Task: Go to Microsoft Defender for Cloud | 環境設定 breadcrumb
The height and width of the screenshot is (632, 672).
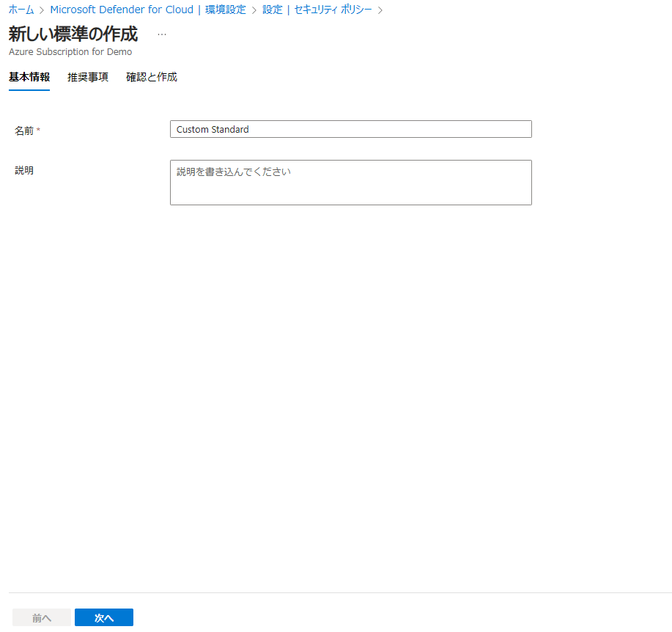Action: click(x=148, y=10)
